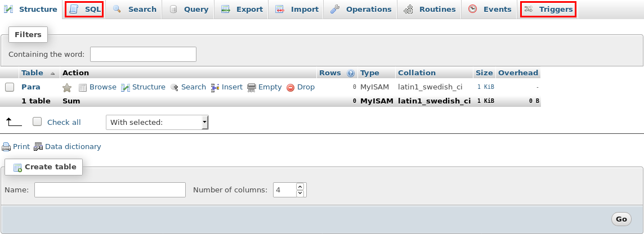Click the Empty table icon for Para
This screenshot has height=234, width=644.
[252, 88]
